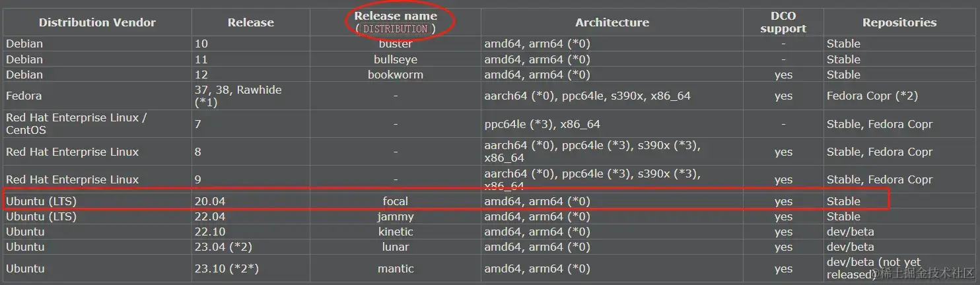Click the Red Hat release "9" cell
980x285 pixels.
point(251,179)
